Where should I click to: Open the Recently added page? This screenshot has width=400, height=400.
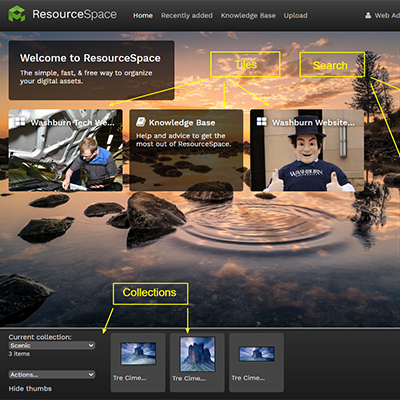point(187,15)
